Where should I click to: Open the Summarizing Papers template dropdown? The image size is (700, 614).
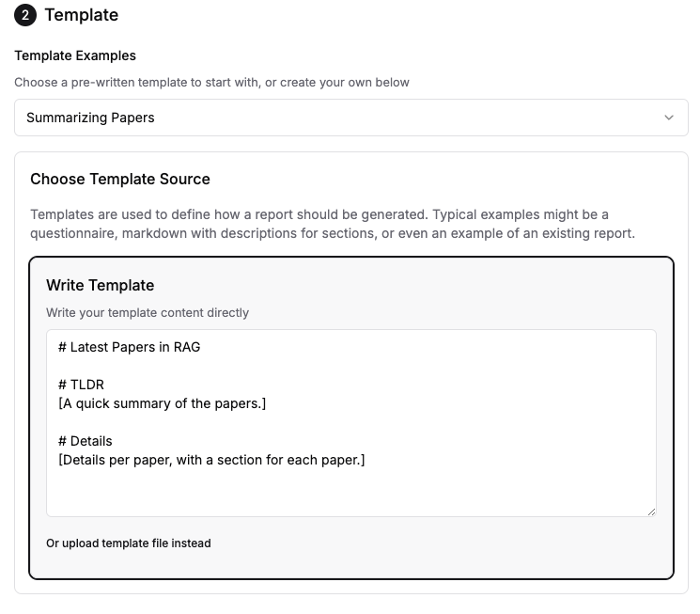pyautogui.click(x=350, y=118)
